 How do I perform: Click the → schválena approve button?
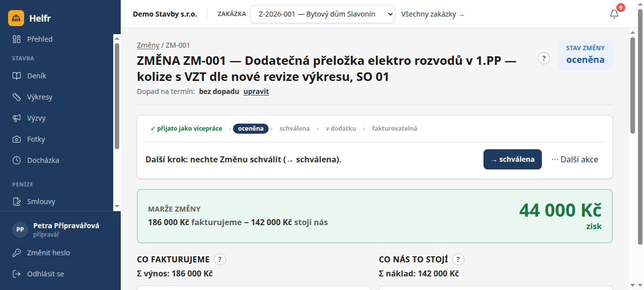[x=513, y=159]
